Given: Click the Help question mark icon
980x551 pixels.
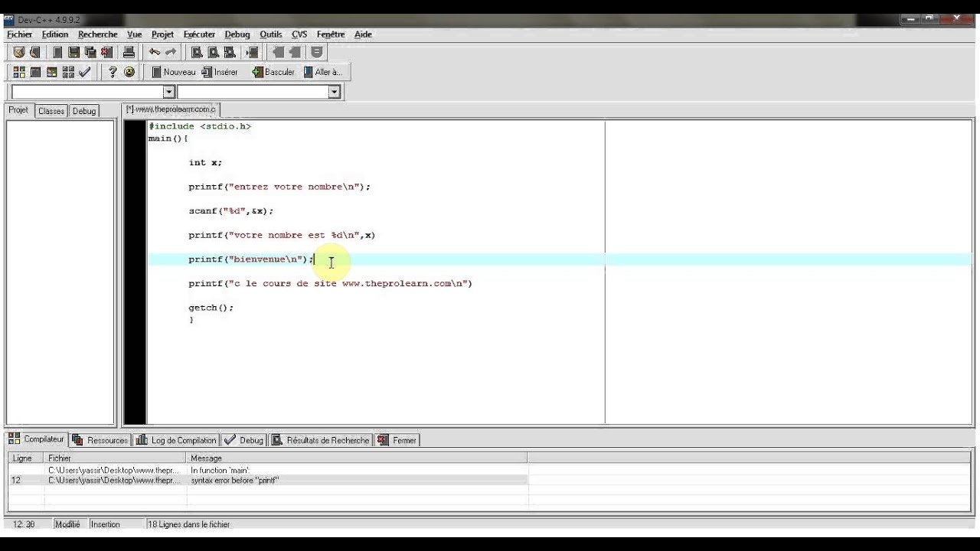Looking at the screenshot, I should [113, 72].
